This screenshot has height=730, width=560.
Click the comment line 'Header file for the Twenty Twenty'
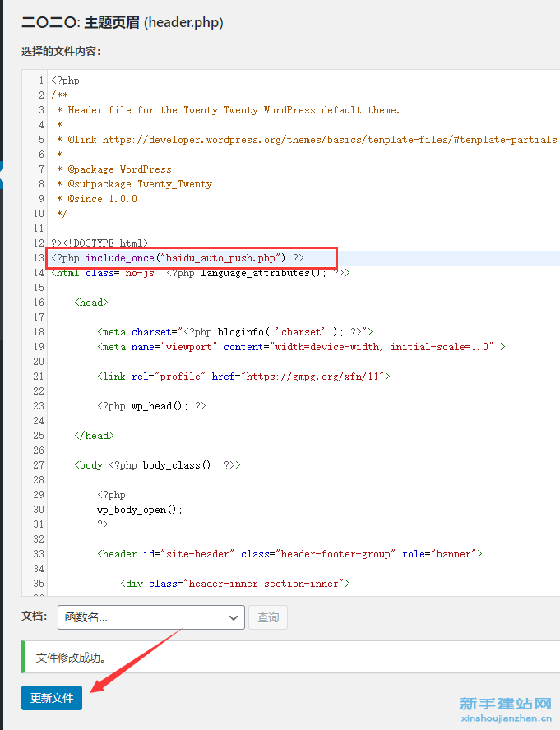click(229, 110)
